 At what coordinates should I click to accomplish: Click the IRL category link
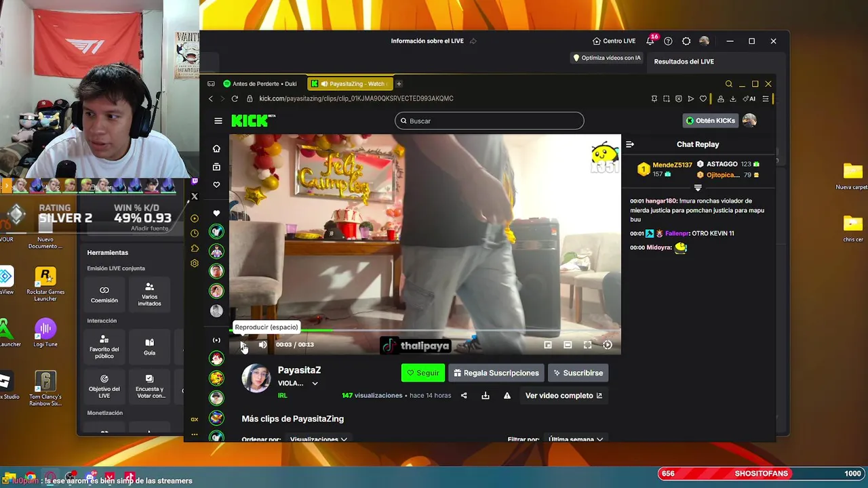point(283,396)
